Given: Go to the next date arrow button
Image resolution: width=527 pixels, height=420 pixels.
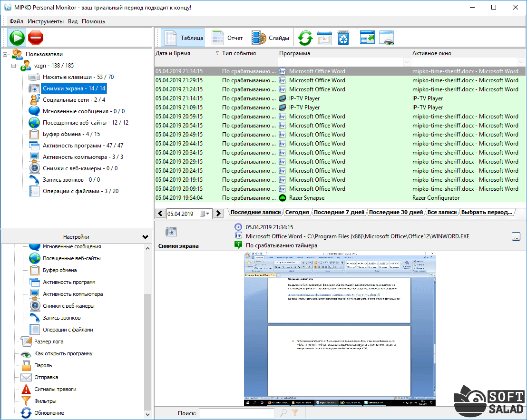Looking at the screenshot, I should point(218,214).
